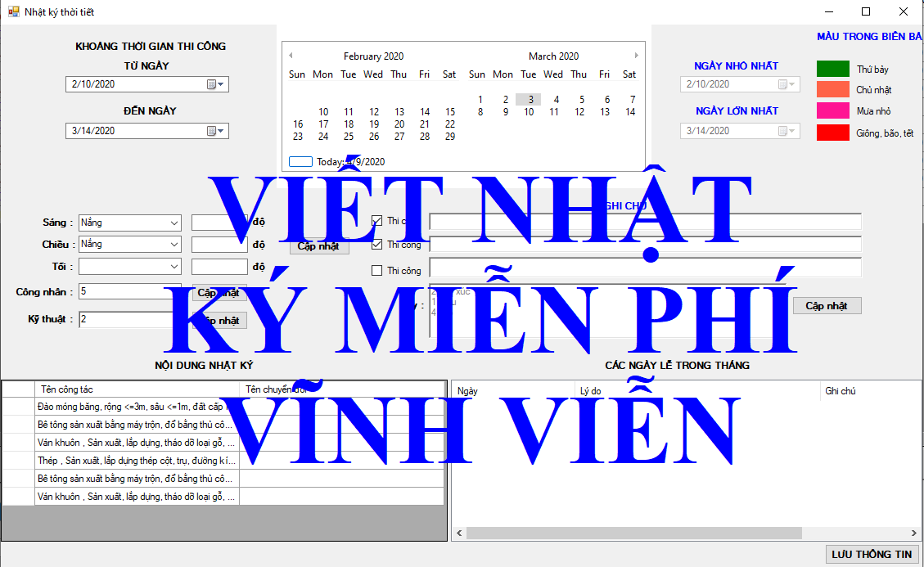Open calendar picker for Đến ngày 3/14/2020
This screenshot has width=924, height=567.
[215, 131]
